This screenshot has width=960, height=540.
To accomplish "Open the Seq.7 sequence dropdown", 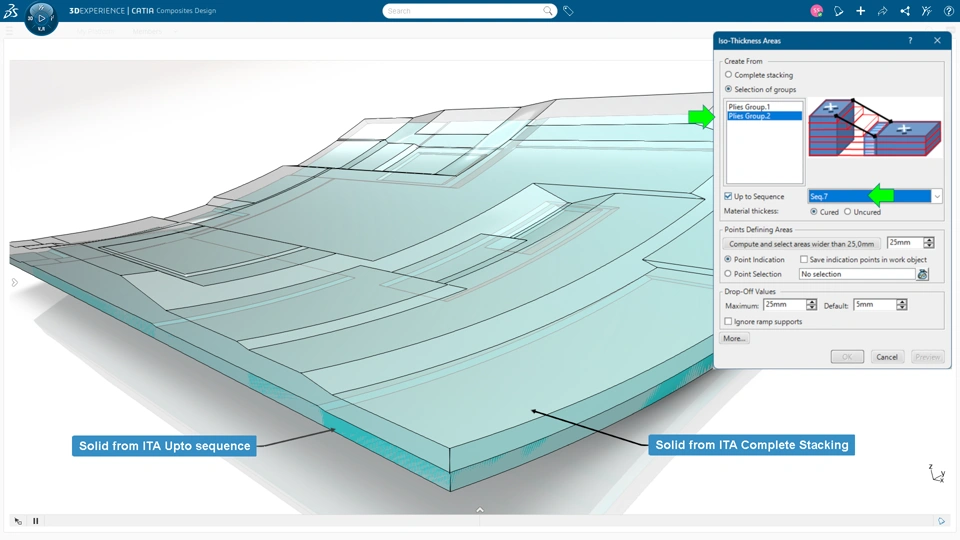I will (937, 196).
